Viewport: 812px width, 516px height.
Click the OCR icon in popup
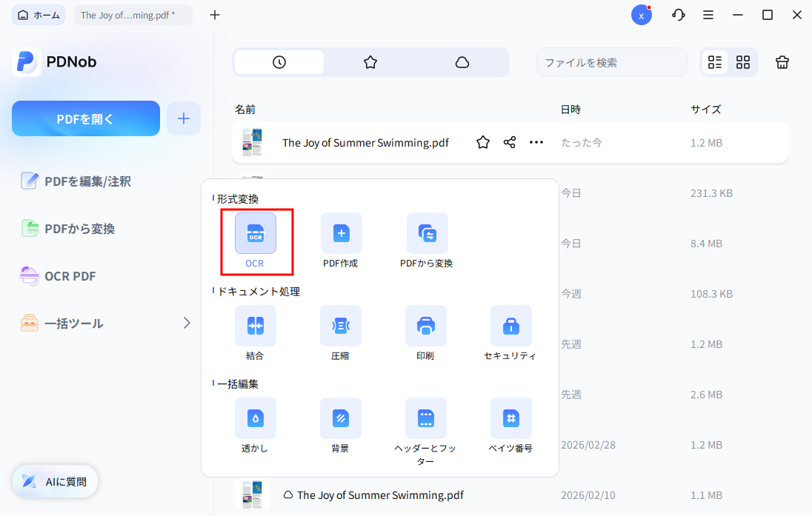[256, 233]
